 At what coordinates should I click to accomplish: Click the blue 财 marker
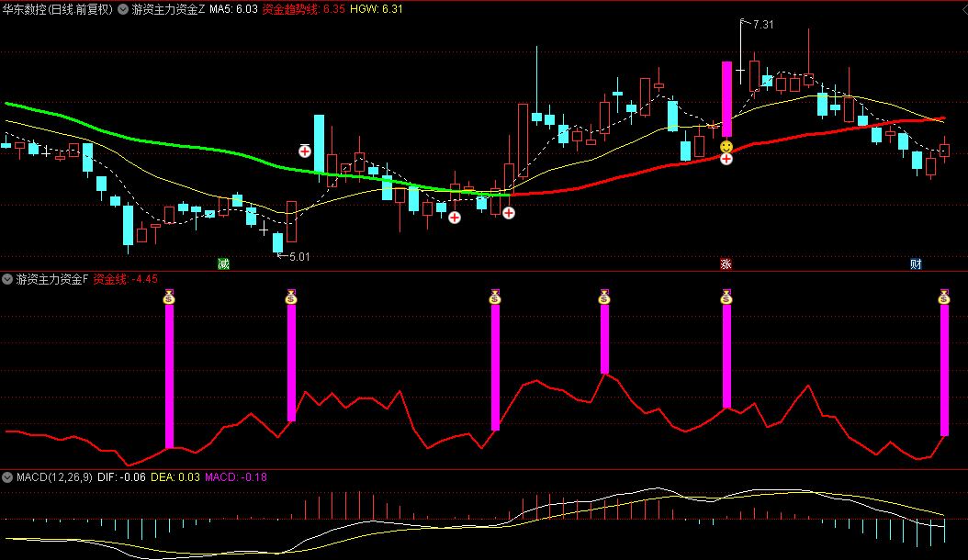pos(917,264)
